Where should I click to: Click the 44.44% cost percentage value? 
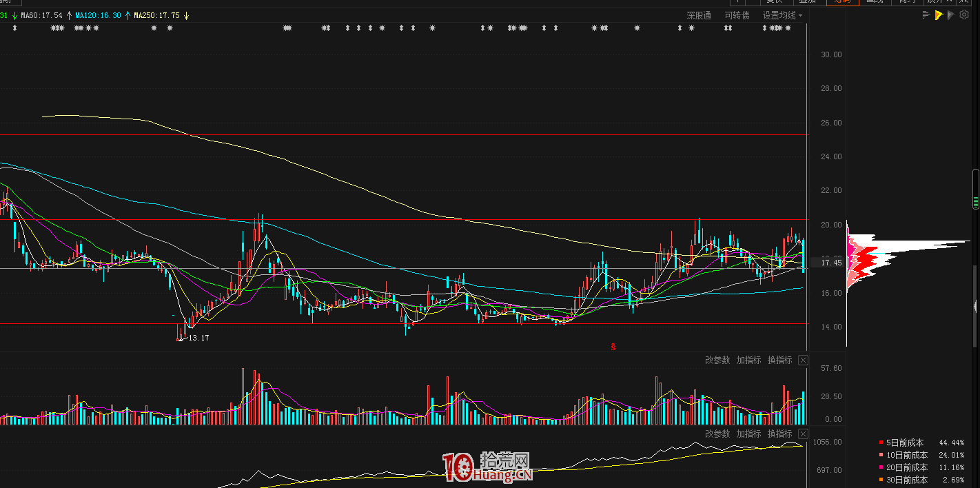(x=952, y=443)
